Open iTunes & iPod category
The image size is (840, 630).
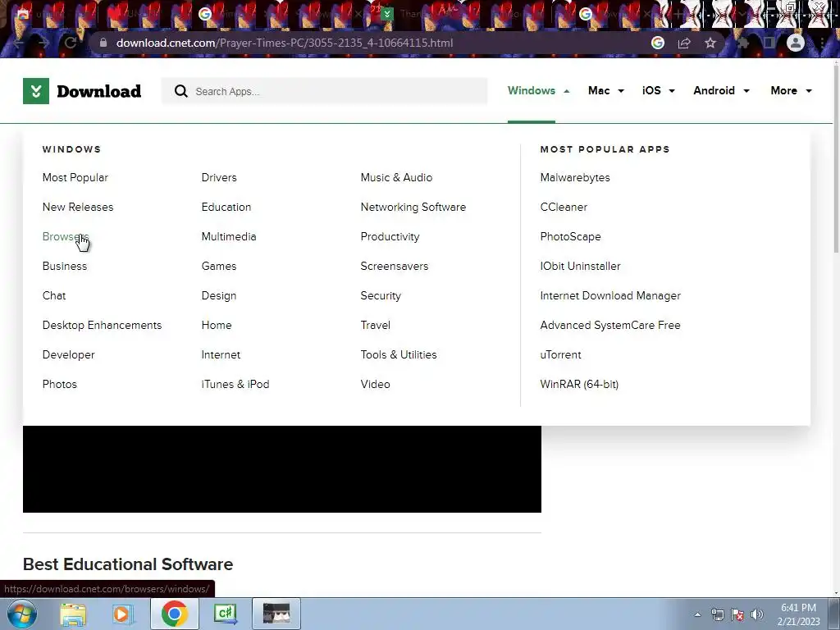[235, 384]
